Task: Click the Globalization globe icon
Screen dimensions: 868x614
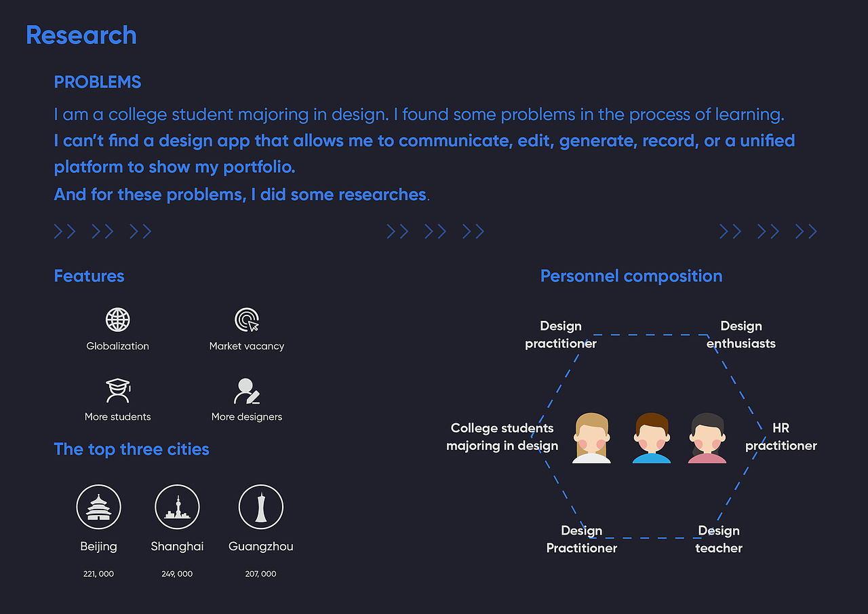Action: pyautogui.click(x=118, y=320)
